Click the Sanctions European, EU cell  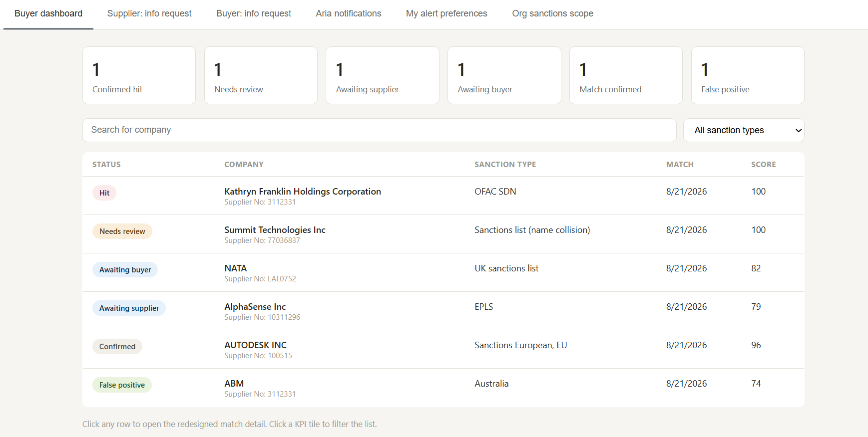[x=521, y=345]
